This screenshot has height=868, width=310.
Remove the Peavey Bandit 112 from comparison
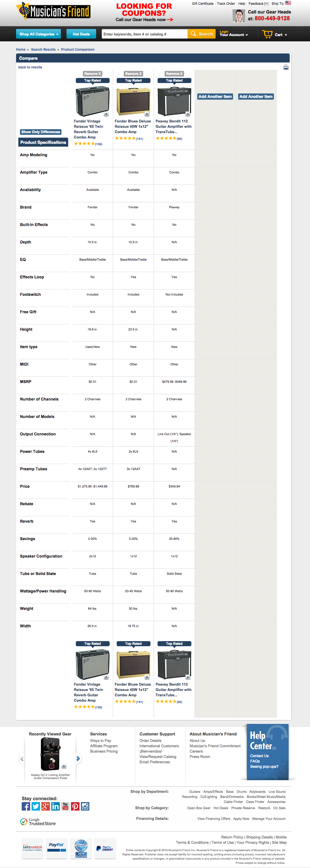pos(174,74)
